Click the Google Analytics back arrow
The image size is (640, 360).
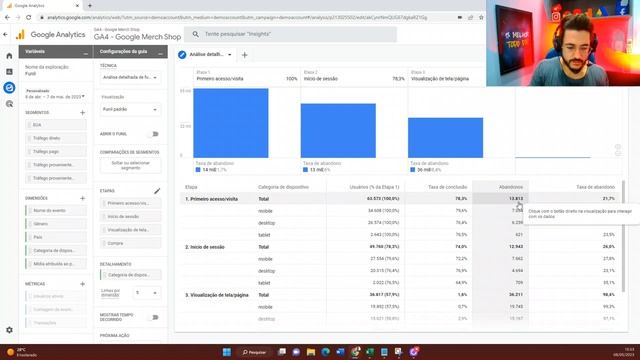click(5, 35)
